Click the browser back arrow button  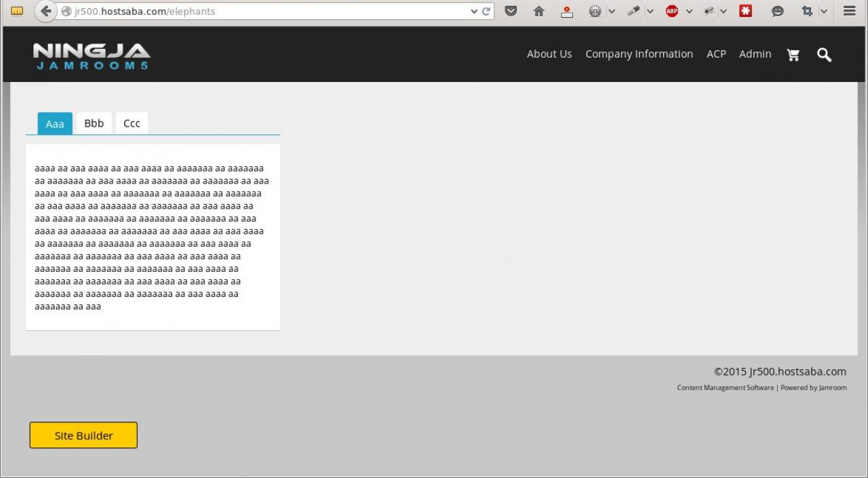coord(45,11)
